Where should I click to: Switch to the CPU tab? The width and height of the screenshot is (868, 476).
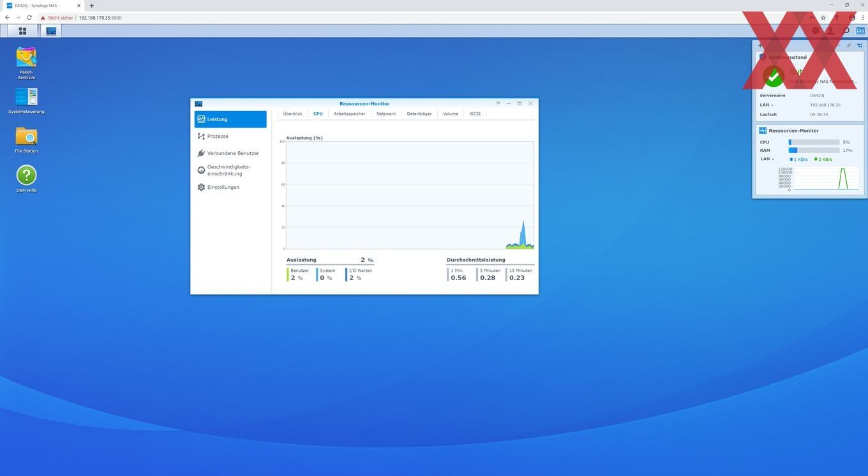tap(318, 114)
